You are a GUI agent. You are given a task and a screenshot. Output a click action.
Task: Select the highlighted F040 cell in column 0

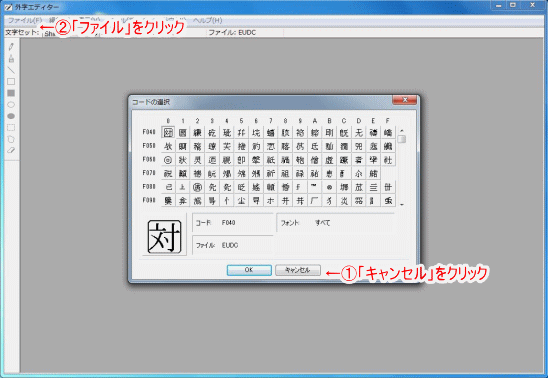168,132
